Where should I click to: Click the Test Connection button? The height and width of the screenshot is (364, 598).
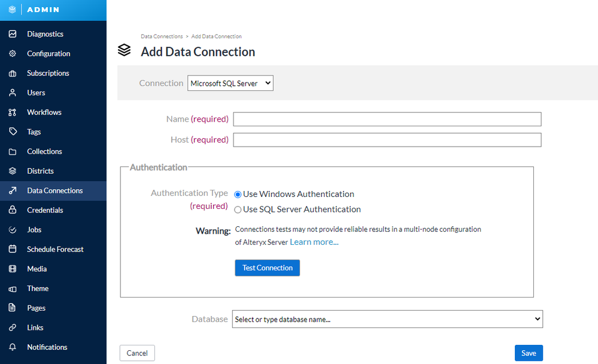point(268,268)
